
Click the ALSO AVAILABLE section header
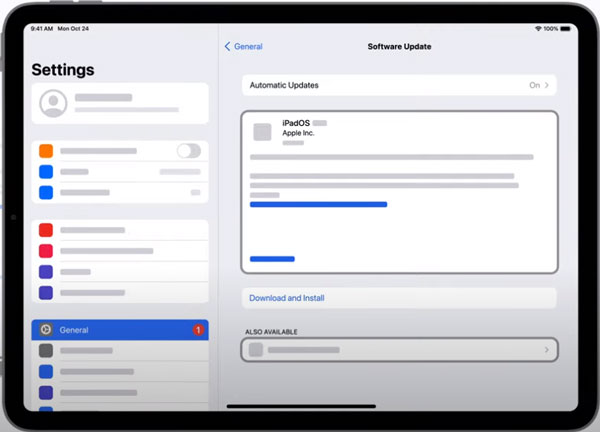(x=271, y=332)
